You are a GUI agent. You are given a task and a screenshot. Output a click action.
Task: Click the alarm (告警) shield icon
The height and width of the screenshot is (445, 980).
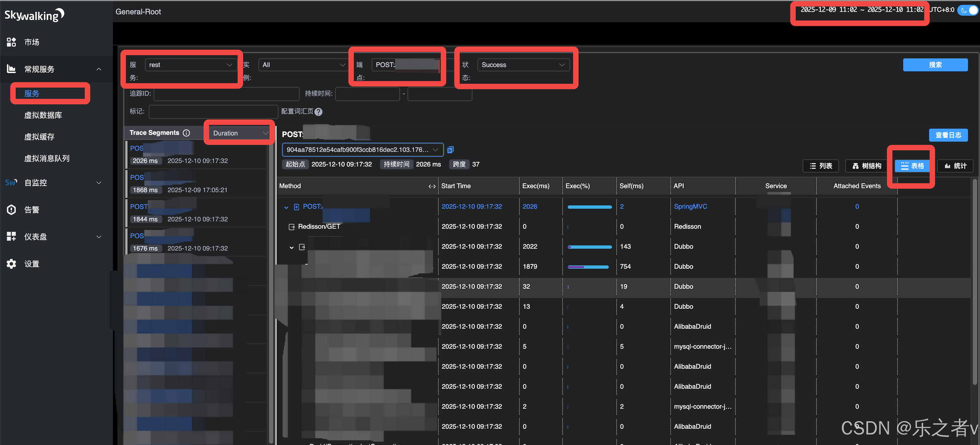click(11, 210)
